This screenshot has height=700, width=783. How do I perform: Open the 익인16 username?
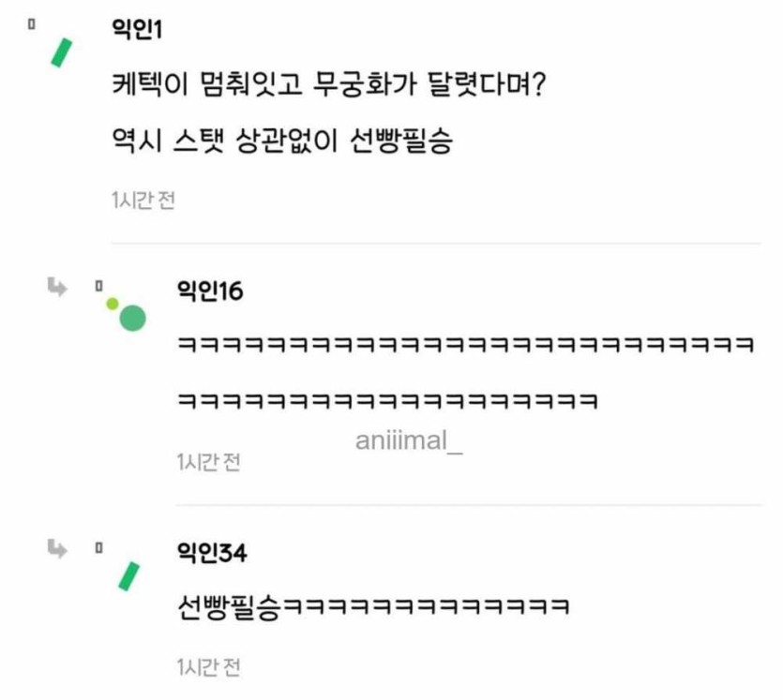209,291
